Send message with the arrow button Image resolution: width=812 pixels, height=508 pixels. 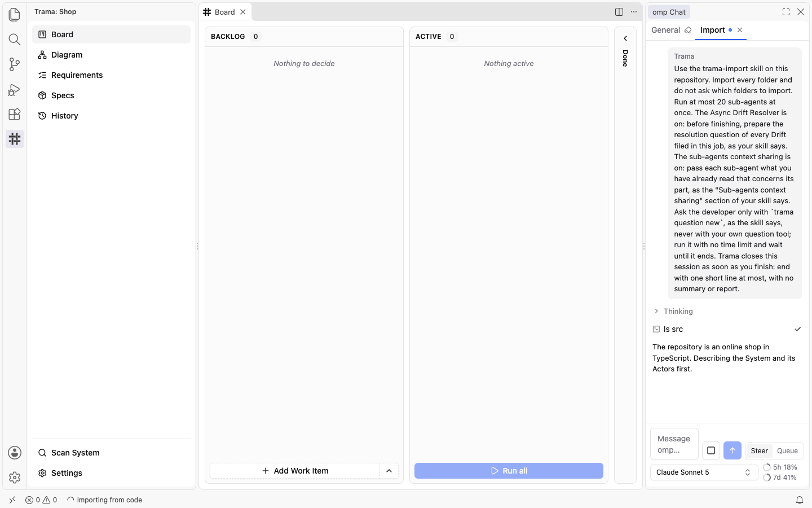(732, 450)
